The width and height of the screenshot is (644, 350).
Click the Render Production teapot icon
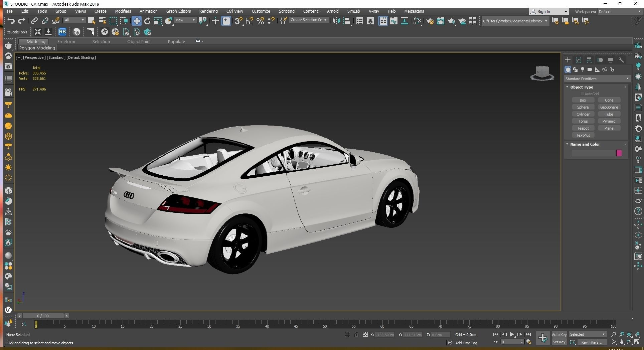(x=451, y=21)
